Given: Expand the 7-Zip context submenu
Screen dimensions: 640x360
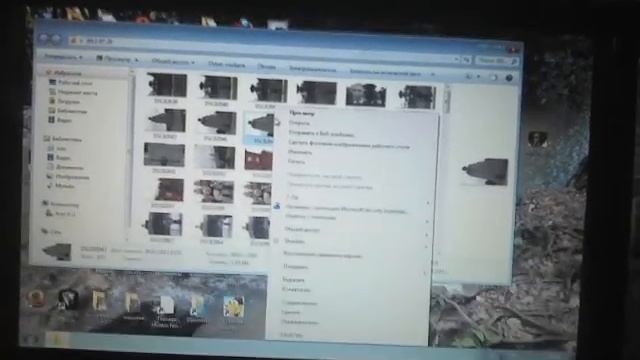Looking at the screenshot, I should click(293, 198).
